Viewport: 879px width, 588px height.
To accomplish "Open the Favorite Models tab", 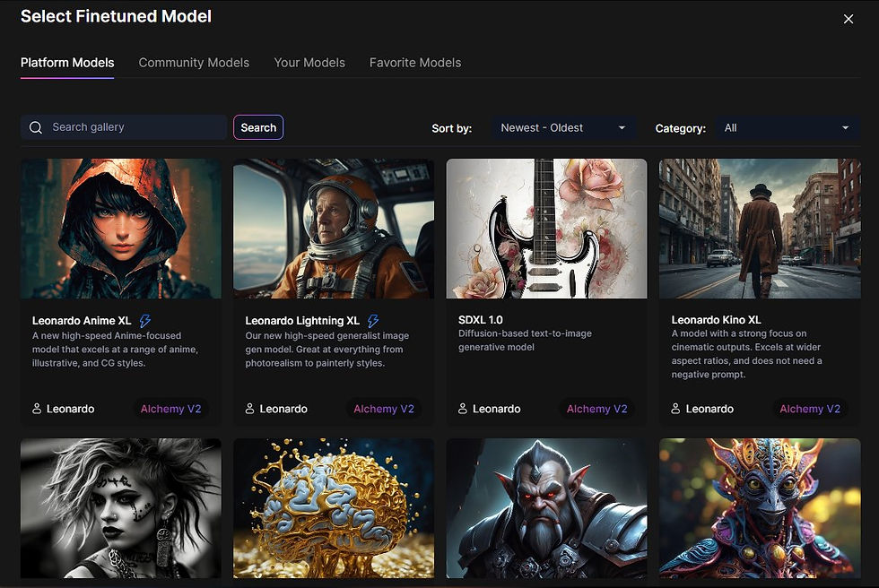I will [x=414, y=63].
